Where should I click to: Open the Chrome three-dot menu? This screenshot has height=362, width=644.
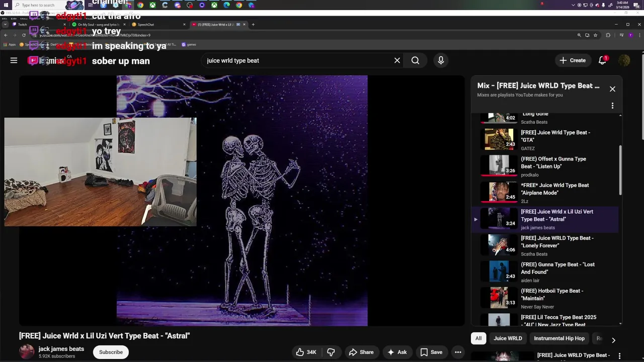639,35
